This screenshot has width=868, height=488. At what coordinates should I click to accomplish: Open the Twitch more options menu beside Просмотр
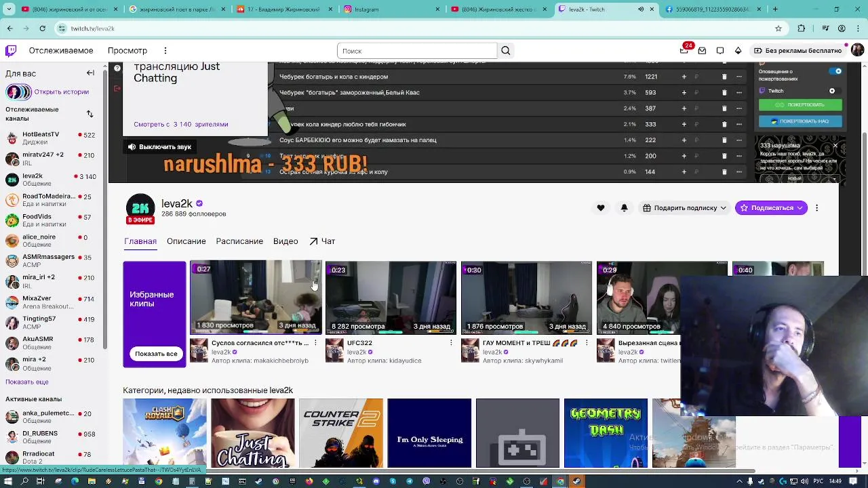165,51
